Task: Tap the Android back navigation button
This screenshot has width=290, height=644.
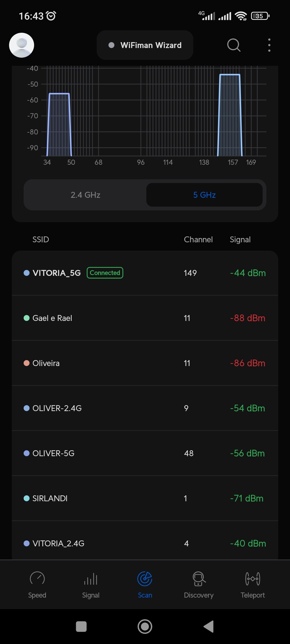Action: tap(209, 627)
